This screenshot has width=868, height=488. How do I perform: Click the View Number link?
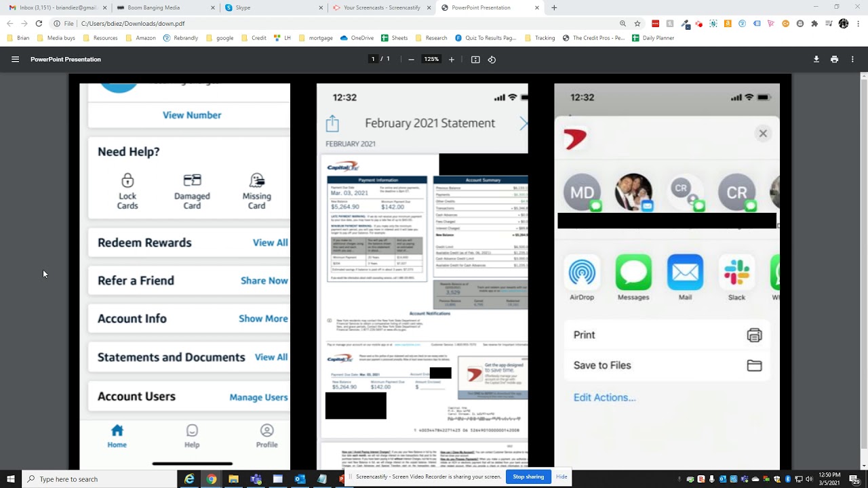192,115
